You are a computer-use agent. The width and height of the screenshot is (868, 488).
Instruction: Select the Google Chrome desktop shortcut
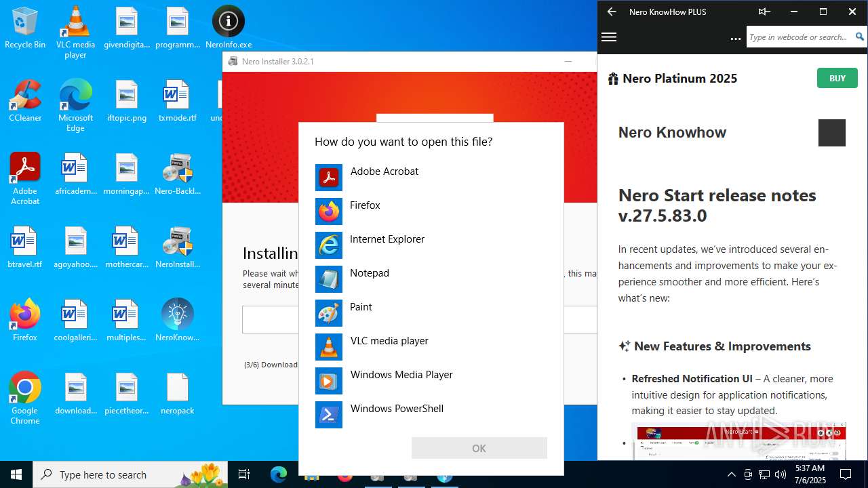25,399
